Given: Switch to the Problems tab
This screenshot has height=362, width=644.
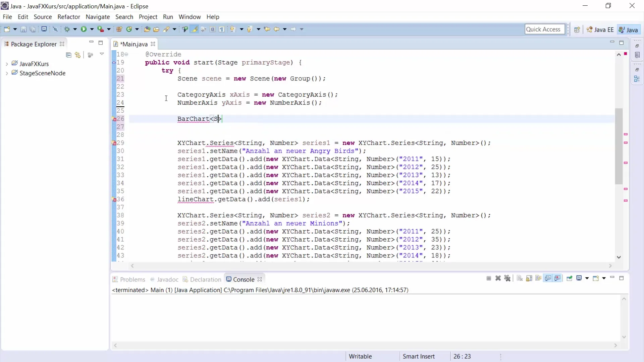Looking at the screenshot, I should point(129,279).
